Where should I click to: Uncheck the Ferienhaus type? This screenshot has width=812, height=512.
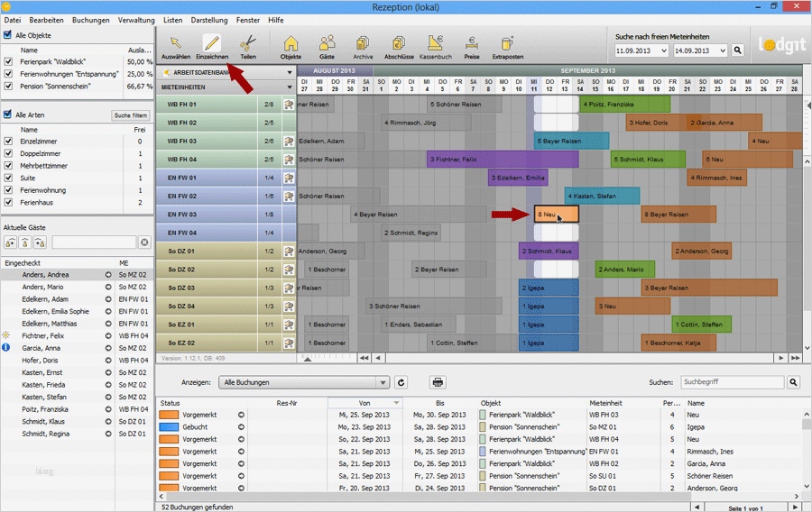point(8,202)
